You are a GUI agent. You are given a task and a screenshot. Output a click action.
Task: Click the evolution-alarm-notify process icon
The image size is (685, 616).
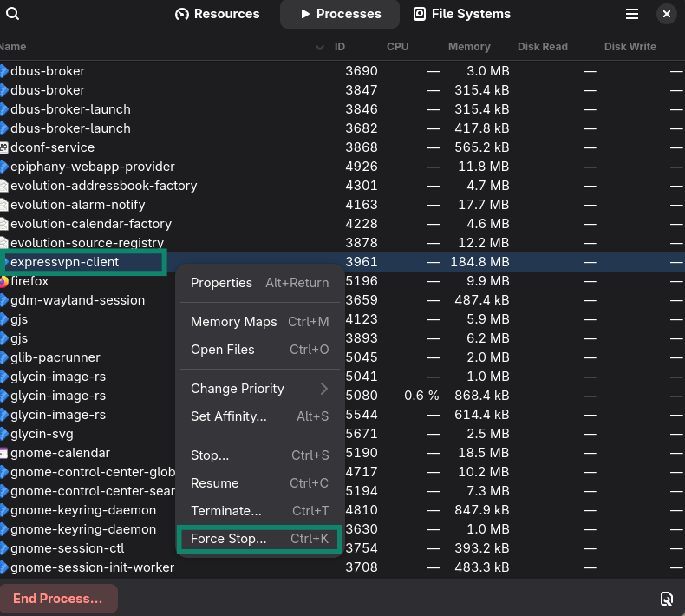(x=3, y=205)
